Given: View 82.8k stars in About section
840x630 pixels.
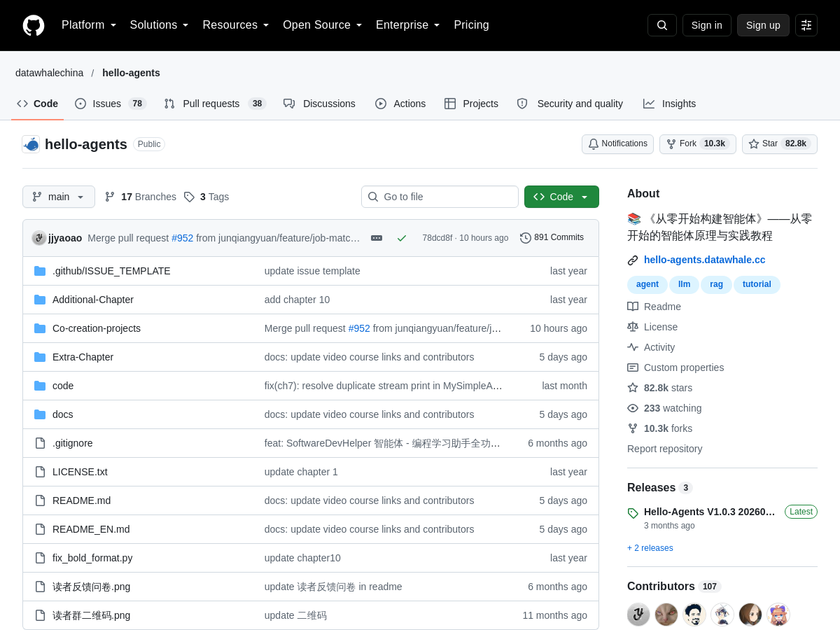Looking at the screenshot, I should tap(659, 388).
